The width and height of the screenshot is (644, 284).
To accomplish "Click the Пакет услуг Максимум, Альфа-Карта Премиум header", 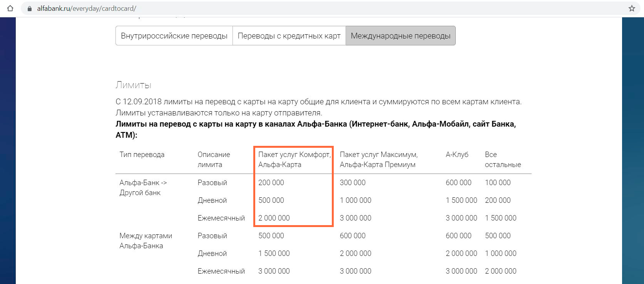I will click(x=379, y=159).
